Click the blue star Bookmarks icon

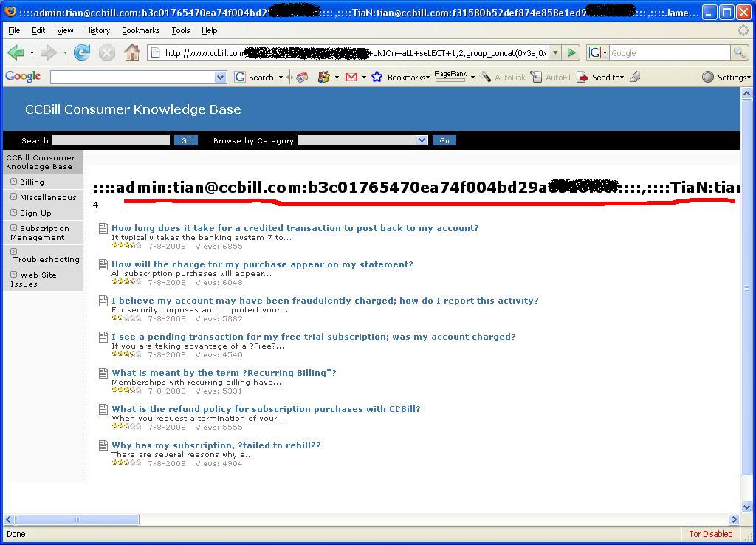pyautogui.click(x=377, y=77)
